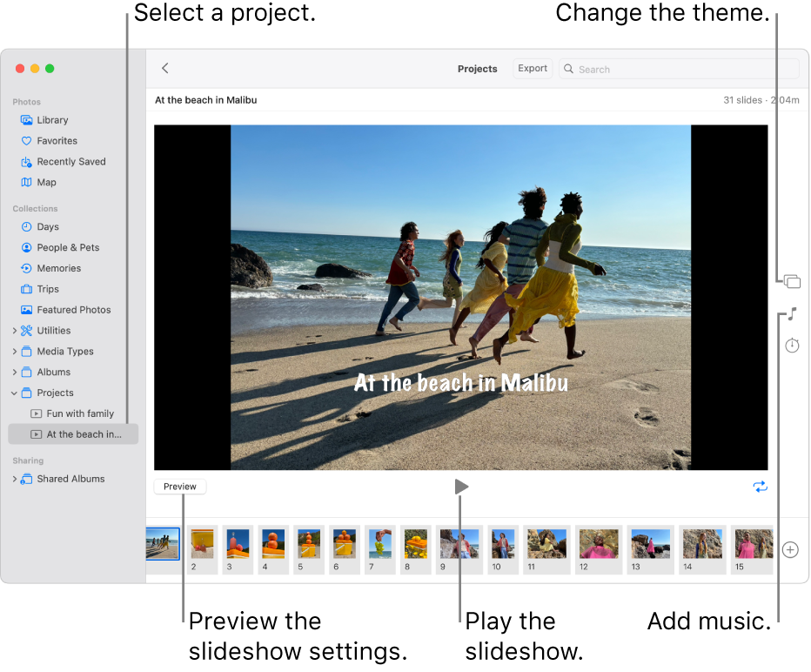The image size is (811, 672).
Task: Click the Shared Albums icon
Action: (x=26, y=479)
